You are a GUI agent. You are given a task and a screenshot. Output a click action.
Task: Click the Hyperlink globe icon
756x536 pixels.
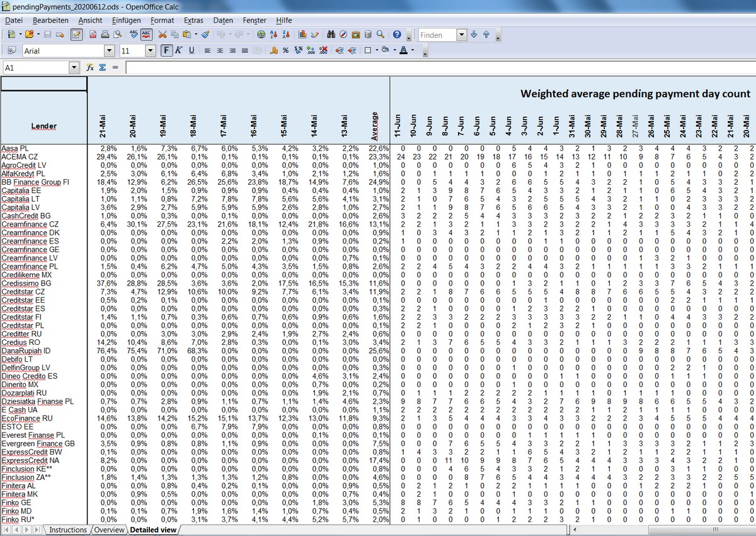(x=261, y=35)
